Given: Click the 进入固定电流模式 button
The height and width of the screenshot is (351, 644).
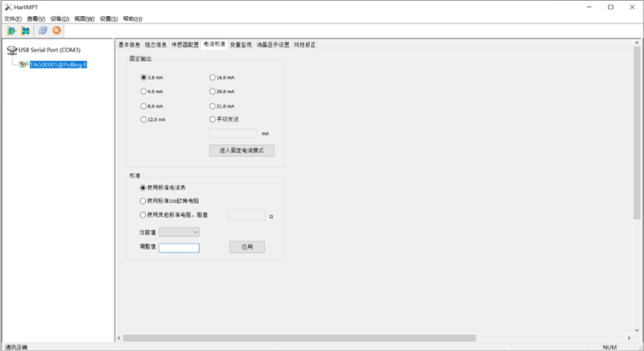Looking at the screenshot, I should pyautogui.click(x=242, y=151).
